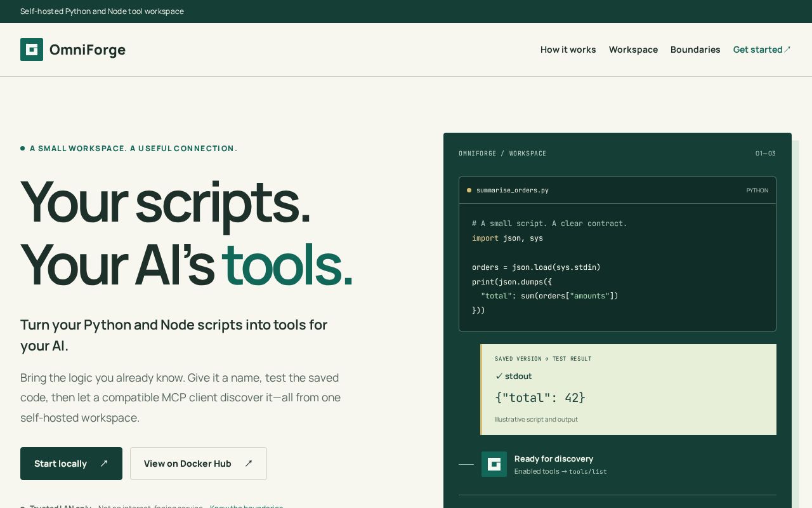Image resolution: width=812 pixels, height=508 pixels.
Task: Click the Illustrative script and output caption
Action: 536,419
